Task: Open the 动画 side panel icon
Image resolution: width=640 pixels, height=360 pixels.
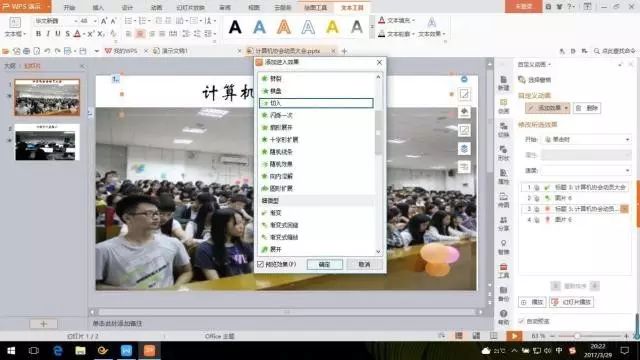Action: pos(503,106)
